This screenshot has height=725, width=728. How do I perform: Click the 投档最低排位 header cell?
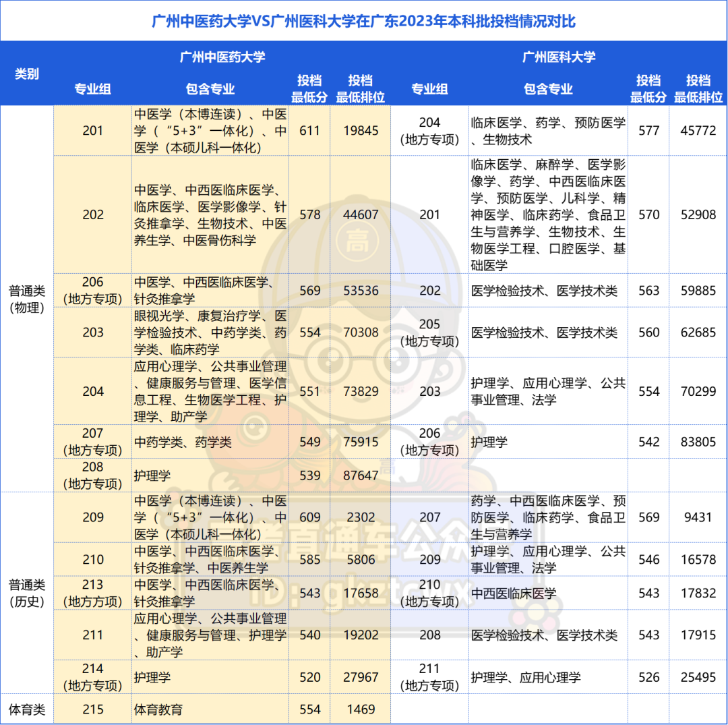point(361,88)
